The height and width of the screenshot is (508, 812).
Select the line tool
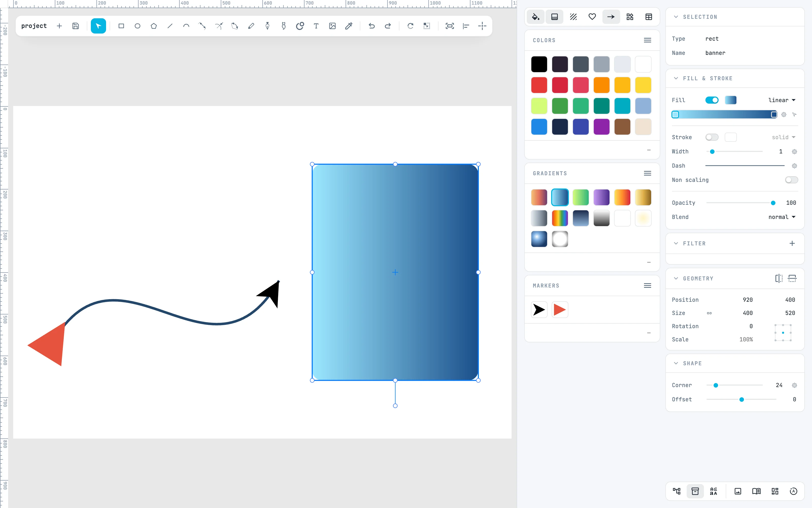170,26
